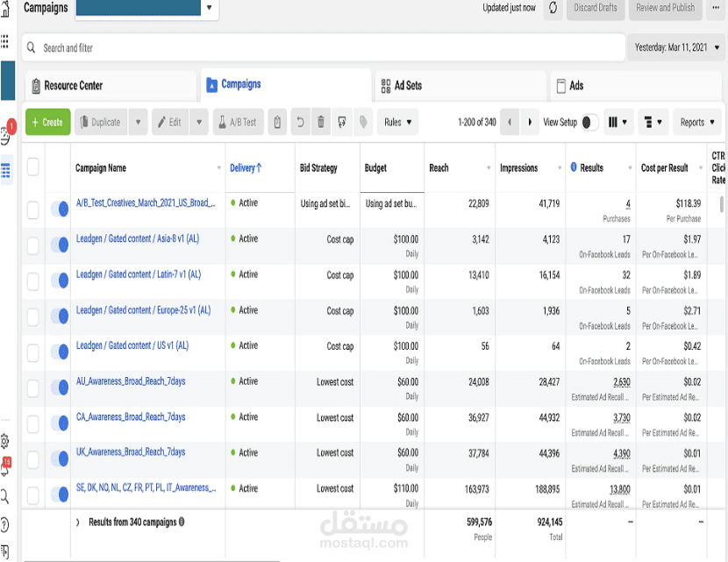Click the tag label icon in toolbar
Image resolution: width=728 pixels, height=562 pixels.
coord(363,122)
